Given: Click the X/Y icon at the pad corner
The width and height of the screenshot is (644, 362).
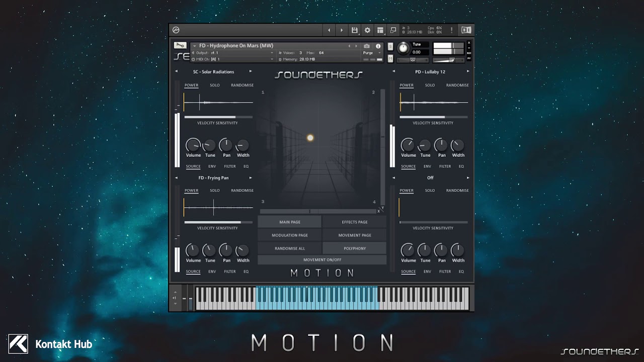Looking at the screenshot, I should click(382, 209).
